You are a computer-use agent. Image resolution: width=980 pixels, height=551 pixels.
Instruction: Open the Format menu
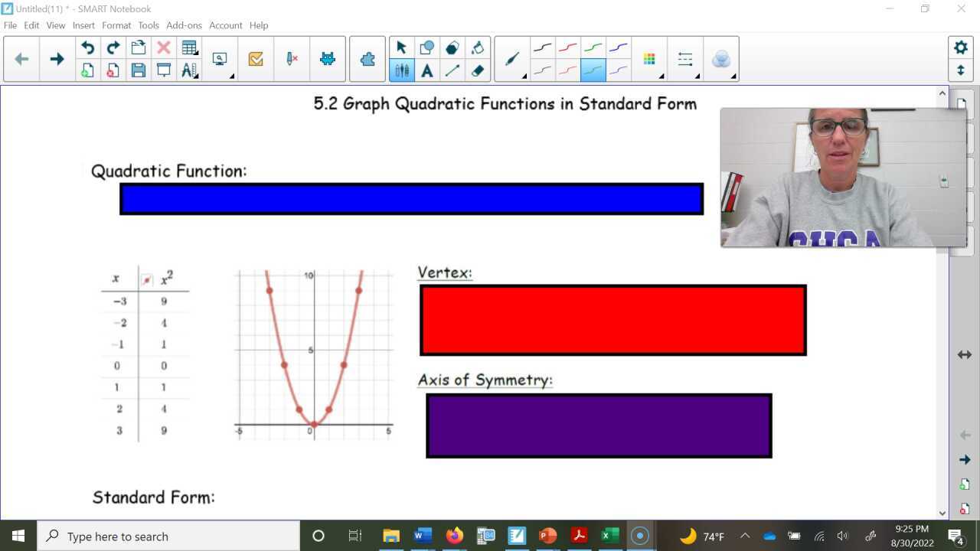pos(116,25)
